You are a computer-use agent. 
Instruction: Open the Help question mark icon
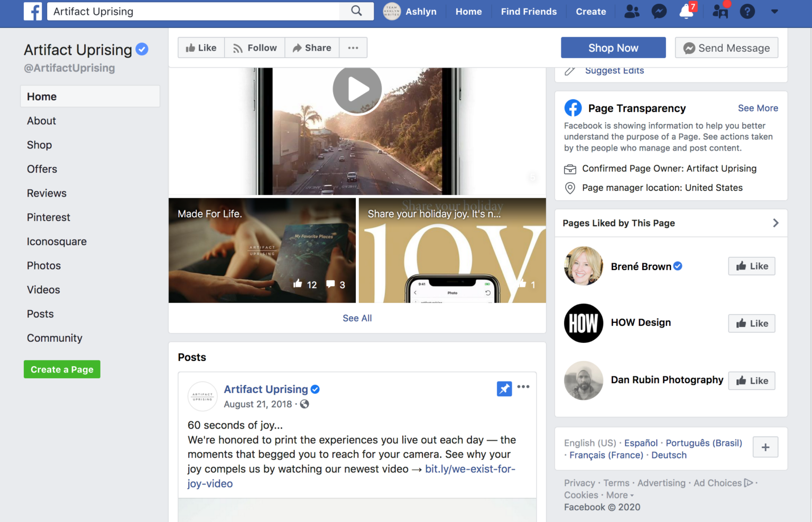pos(747,11)
